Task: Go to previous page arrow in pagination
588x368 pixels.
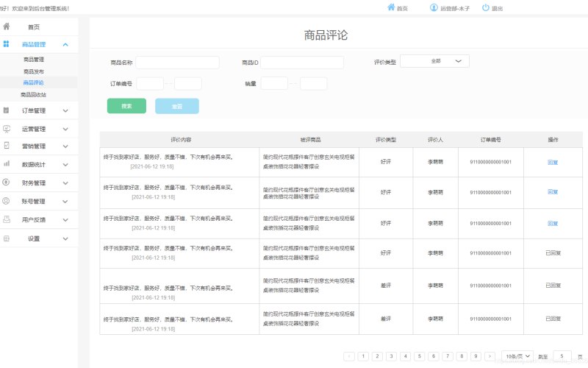Action: click(349, 356)
